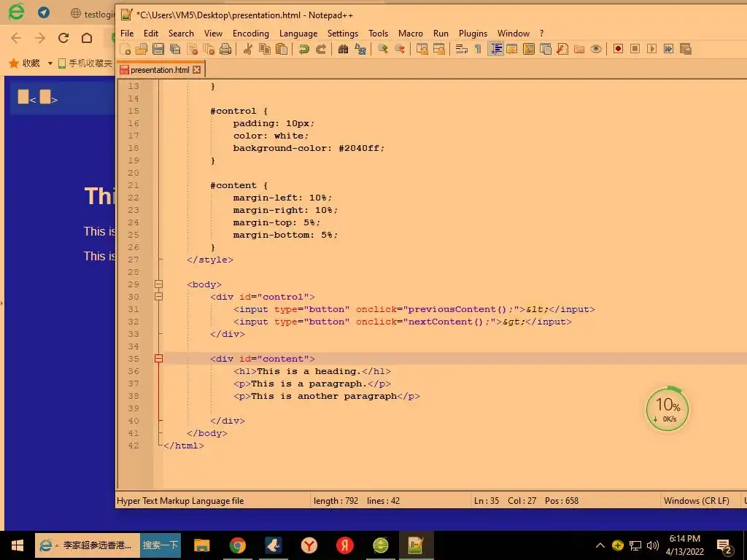Expand the bookmarks dropdown arrow in browser

[50, 63]
